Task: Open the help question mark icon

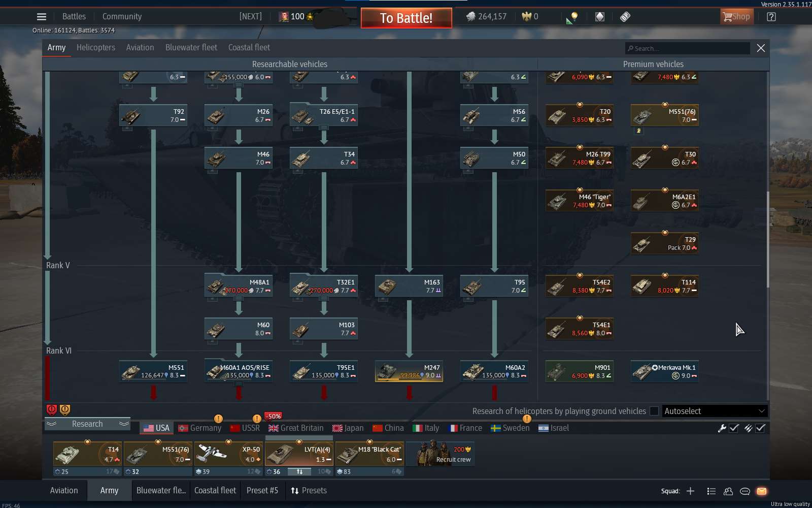Action: [x=771, y=17]
